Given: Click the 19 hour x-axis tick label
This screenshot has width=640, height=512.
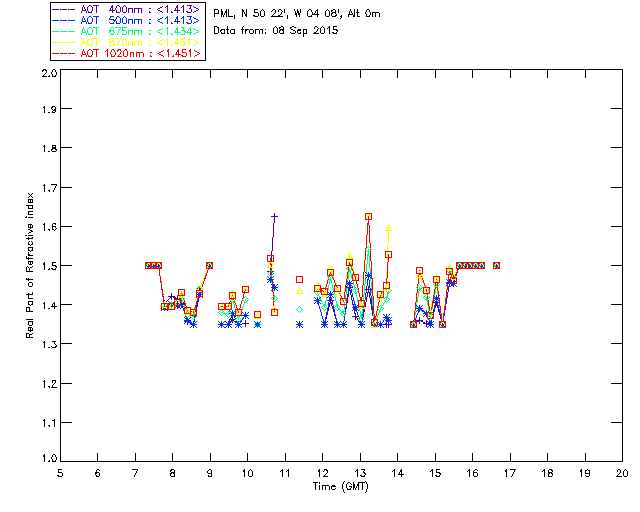Looking at the screenshot, I should coord(585,473).
